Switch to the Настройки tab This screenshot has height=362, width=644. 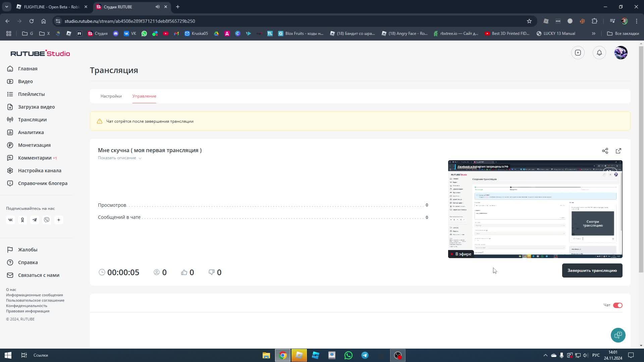(x=111, y=96)
